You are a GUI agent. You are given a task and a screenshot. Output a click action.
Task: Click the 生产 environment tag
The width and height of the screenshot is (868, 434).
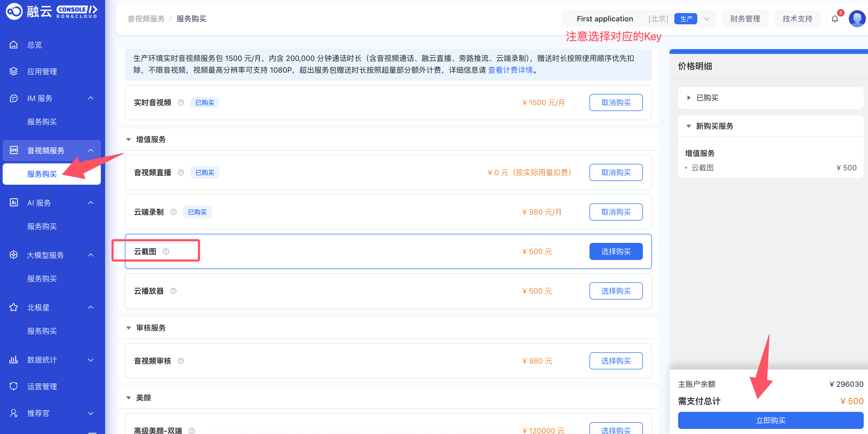[686, 19]
